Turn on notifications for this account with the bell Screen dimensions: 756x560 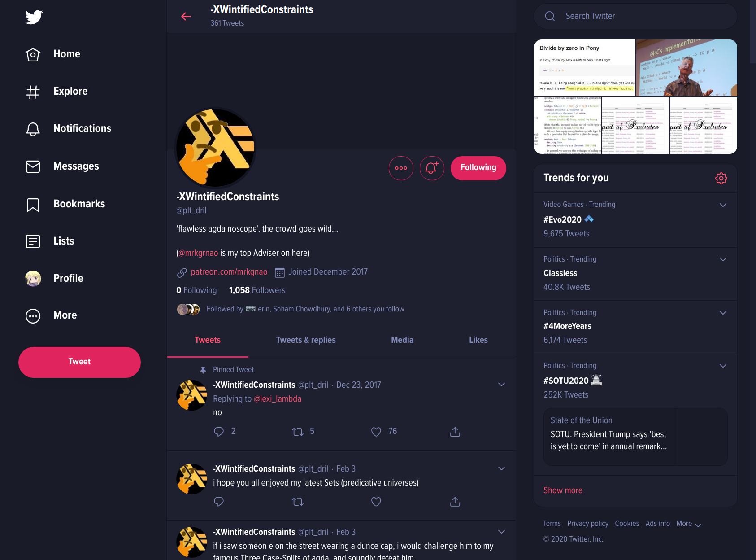pyautogui.click(x=432, y=168)
